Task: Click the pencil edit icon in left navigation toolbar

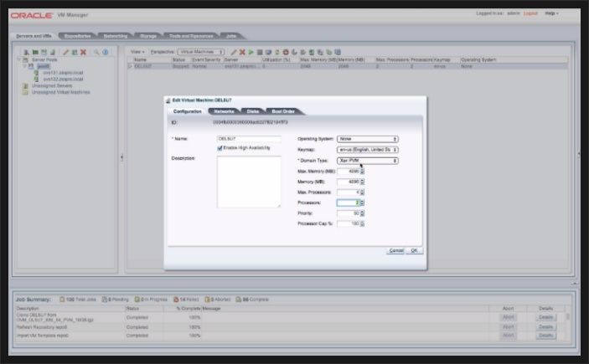Action: click(65, 52)
